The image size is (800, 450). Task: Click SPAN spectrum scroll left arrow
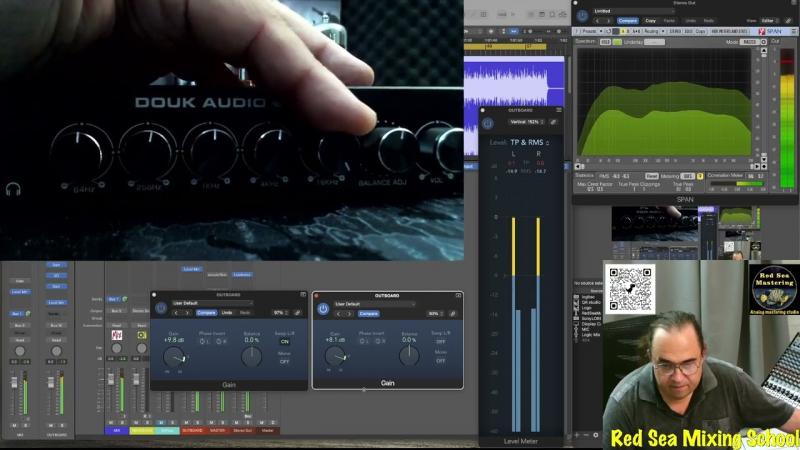(x=578, y=166)
